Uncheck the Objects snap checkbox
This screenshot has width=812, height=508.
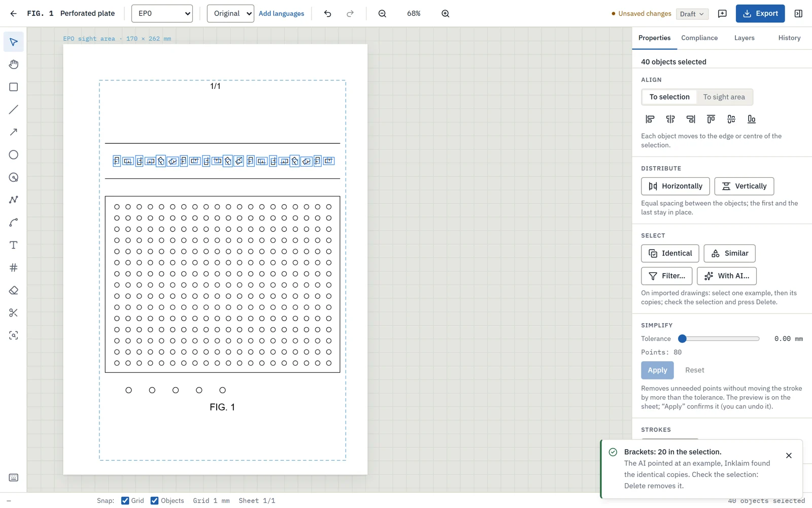(154, 500)
